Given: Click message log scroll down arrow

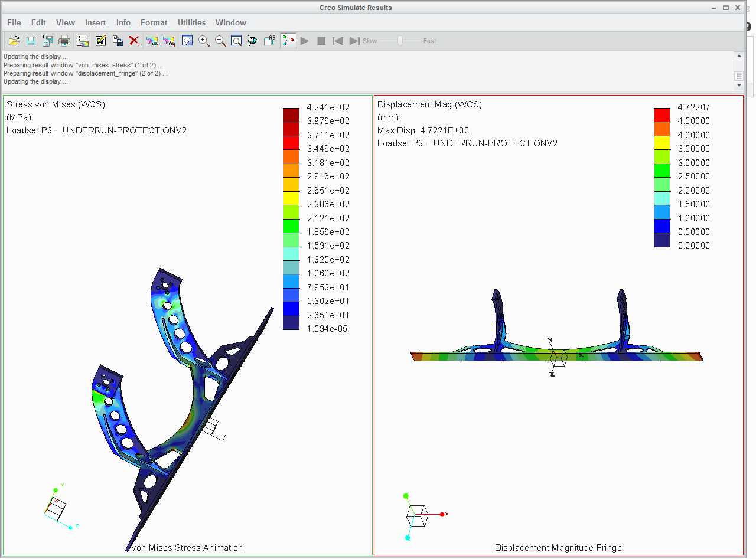Looking at the screenshot, I should pos(738,86).
